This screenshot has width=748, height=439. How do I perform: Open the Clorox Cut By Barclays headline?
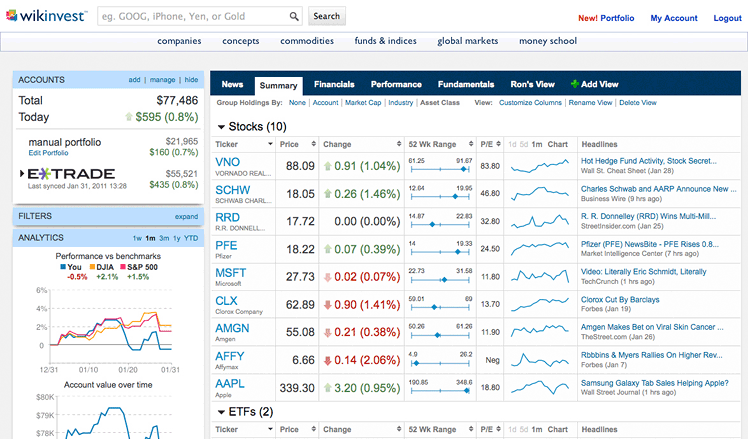pyautogui.click(x=620, y=300)
